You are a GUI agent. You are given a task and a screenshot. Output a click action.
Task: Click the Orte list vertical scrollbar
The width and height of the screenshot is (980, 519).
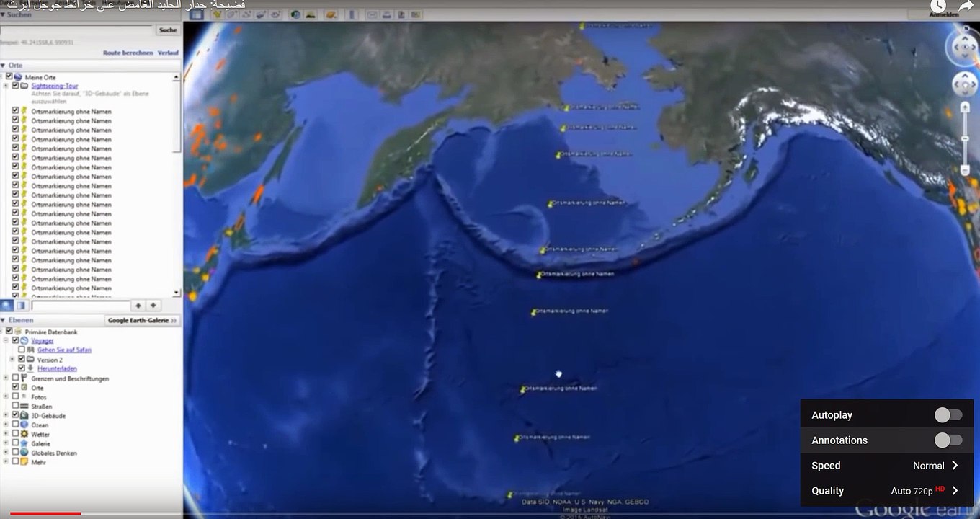[177, 184]
